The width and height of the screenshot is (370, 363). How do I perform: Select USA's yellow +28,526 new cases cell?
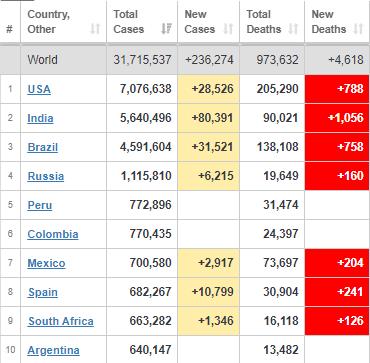tap(208, 89)
